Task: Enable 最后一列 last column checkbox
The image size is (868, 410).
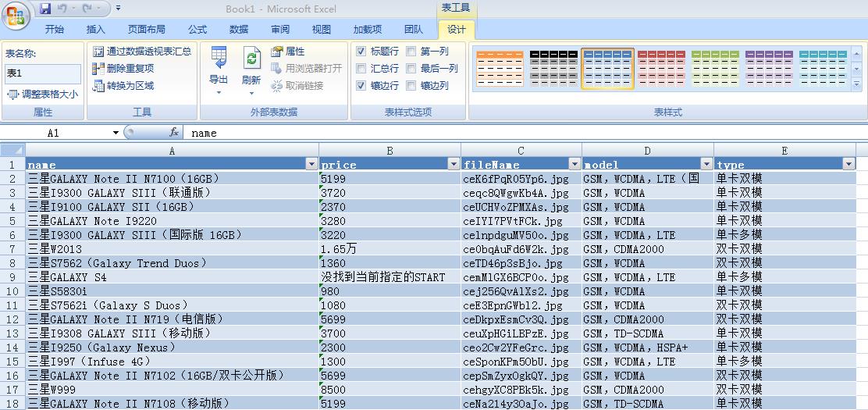Action: 411,69
